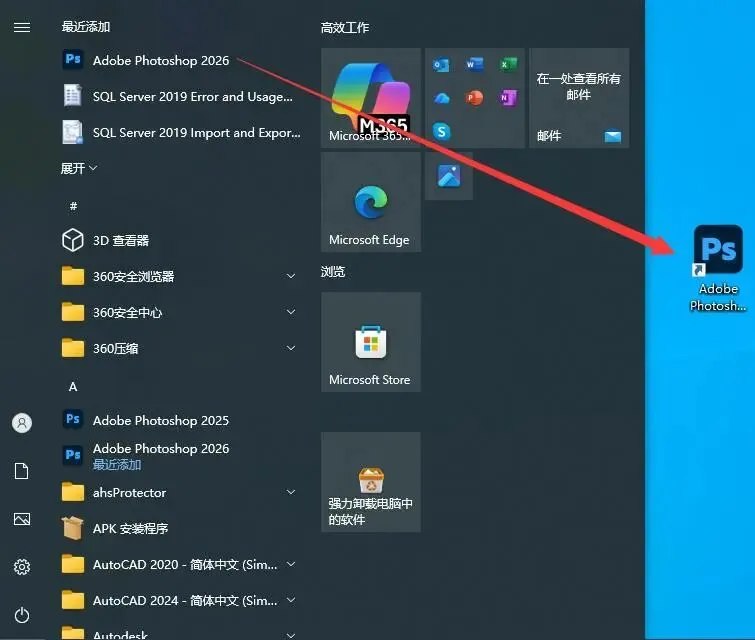Screen dimensions: 755x640
Task: Open SQL Server 2019 Error and Usage entry
Action: point(178,96)
